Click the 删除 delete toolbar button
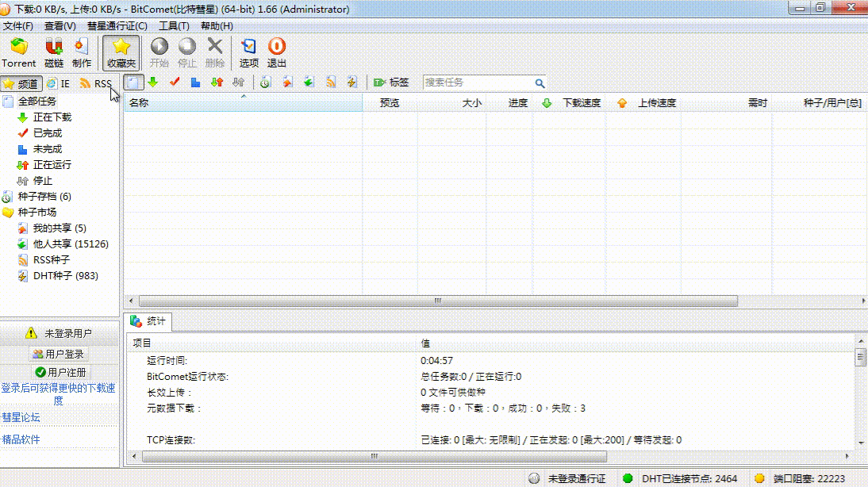The width and height of the screenshot is (868, 487). click(x=215, y=53)
